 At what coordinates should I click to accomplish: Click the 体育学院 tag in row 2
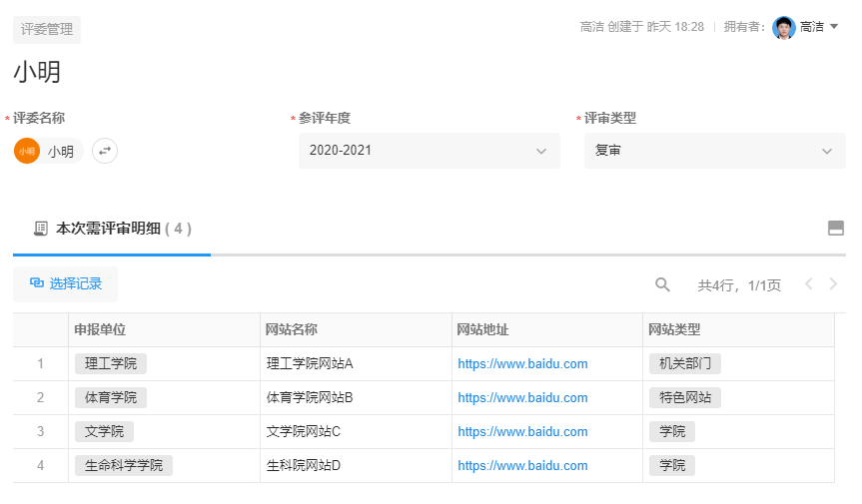111,398
